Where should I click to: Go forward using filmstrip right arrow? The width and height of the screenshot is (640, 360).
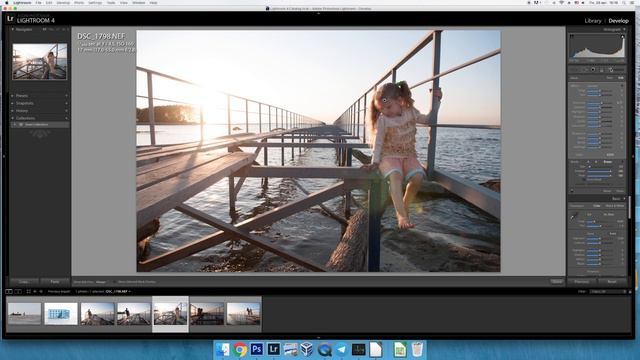(x=41, y=291)
